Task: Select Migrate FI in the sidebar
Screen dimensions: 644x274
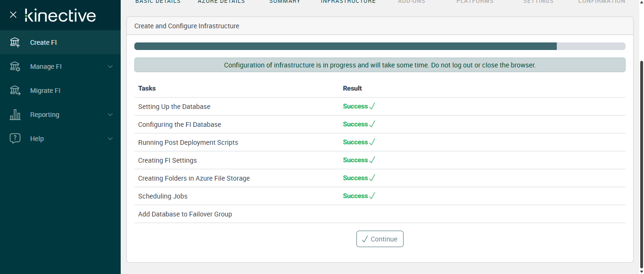Action: [x=45, y=91]
